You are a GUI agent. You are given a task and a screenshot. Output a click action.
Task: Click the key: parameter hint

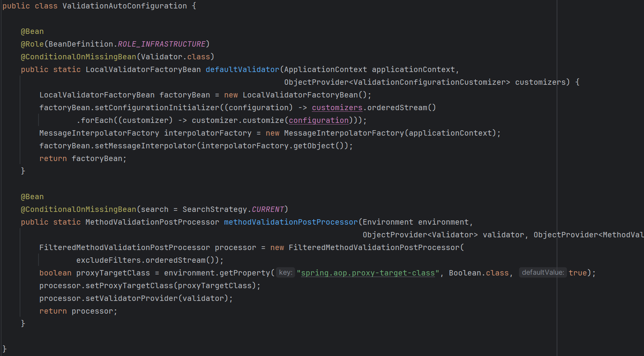tap(286, 272)
